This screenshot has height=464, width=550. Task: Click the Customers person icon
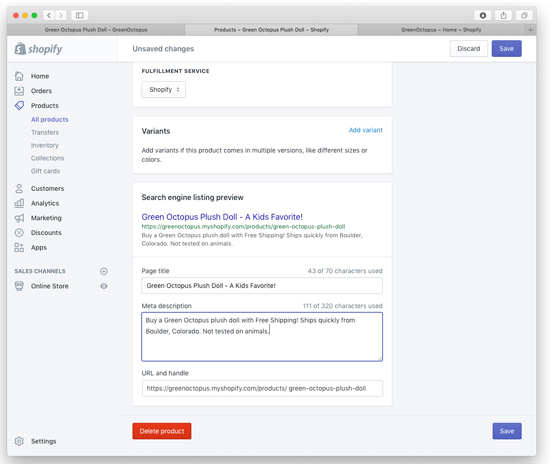point(19,188)
